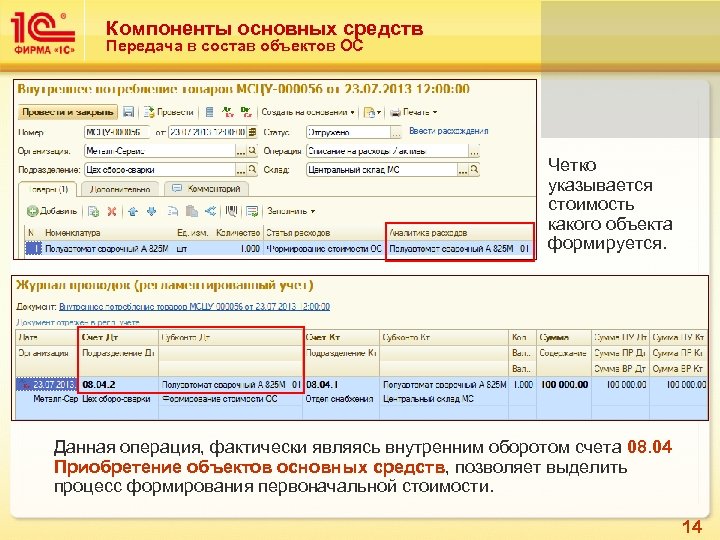Screen dimensions: 720x540
Task: Click the magnifier icon beside Организация
Action: [252, 151]
